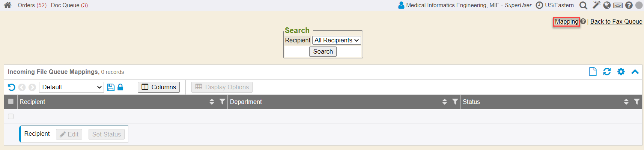Screen dimensions: 644x150
Task: Open the globe icon in header
Action: (x=607, y=5)
